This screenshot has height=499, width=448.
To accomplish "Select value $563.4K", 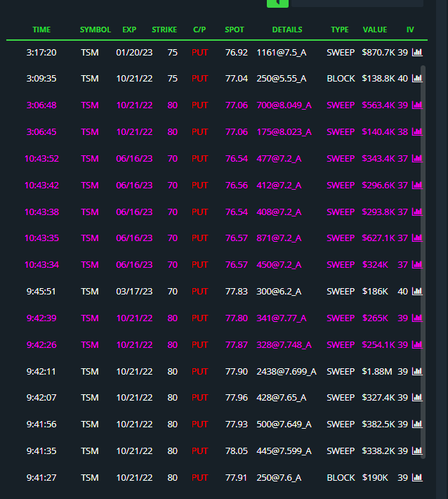I will pos(378,105).
